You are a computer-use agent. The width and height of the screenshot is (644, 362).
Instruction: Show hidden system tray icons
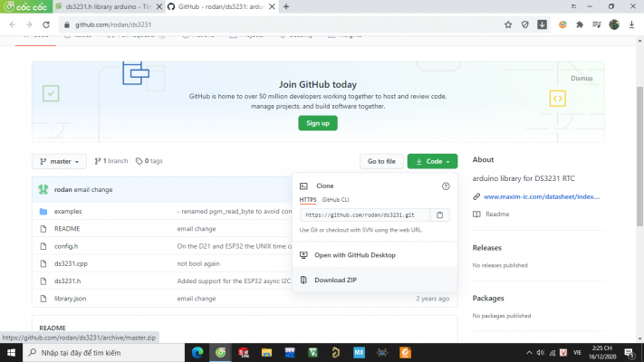(x=529, y=353)
